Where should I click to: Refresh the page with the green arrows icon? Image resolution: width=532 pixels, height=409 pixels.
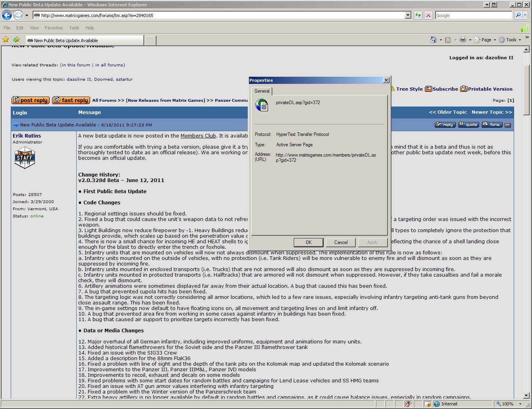click(x=418, y=15)
